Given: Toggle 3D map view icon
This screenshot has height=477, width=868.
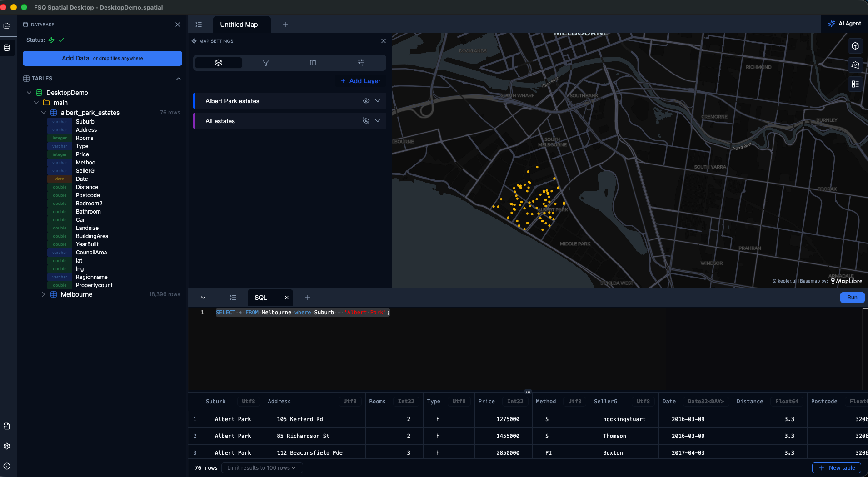Looking at the screenshot, I should coord(855,46).
